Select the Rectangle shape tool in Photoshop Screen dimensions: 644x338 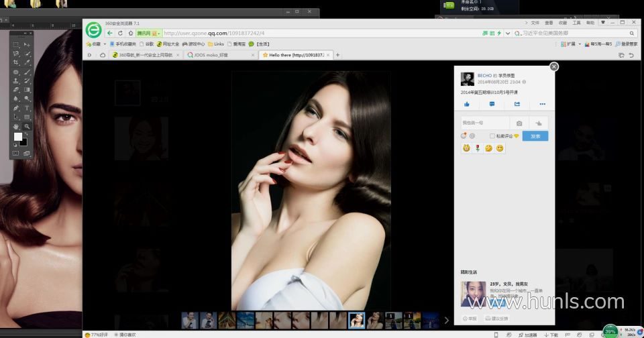click(x=27, y=117)
